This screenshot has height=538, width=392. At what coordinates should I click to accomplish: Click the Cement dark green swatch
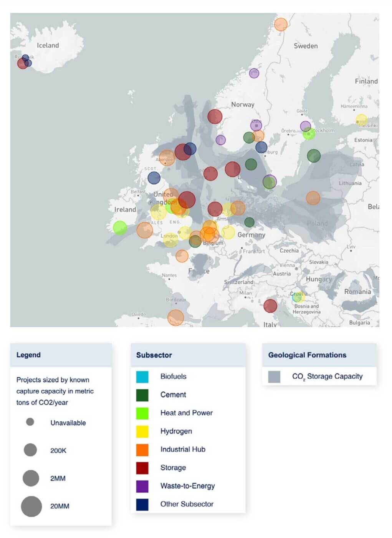click(x=142, y=395)
